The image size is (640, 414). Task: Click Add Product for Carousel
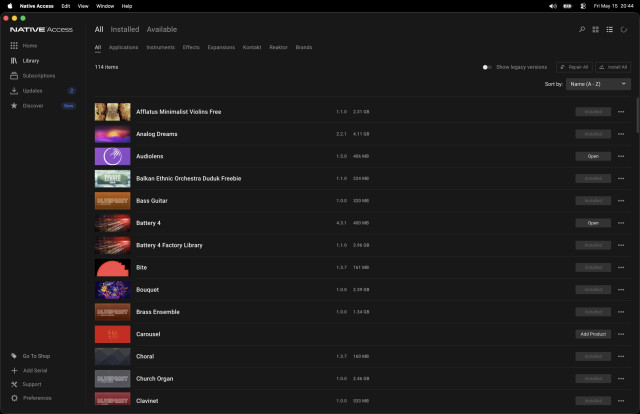[593, 334]
